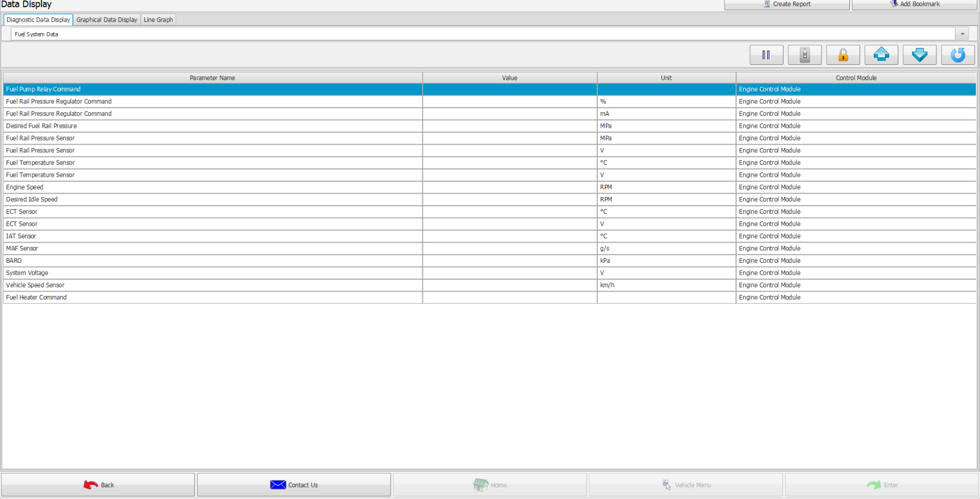Image resolution: width=980 pixels, height=499 pixels.
Task: Click the blue circular refresh arrow icon
Action: coord(958,55)
